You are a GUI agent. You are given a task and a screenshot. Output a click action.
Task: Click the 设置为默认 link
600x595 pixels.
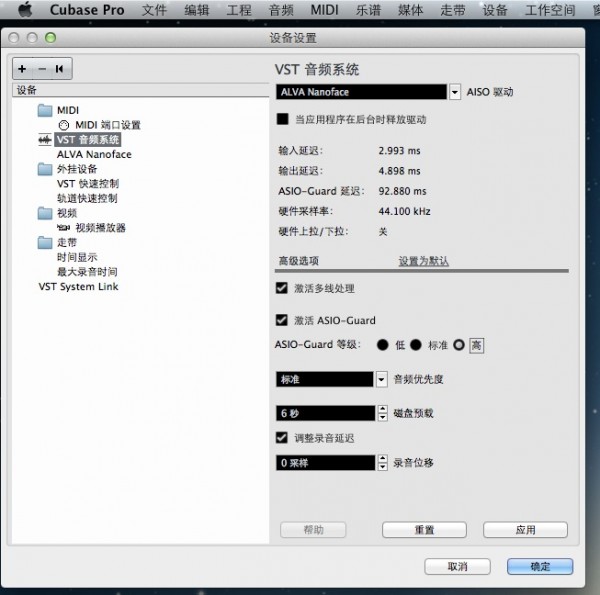424,261
